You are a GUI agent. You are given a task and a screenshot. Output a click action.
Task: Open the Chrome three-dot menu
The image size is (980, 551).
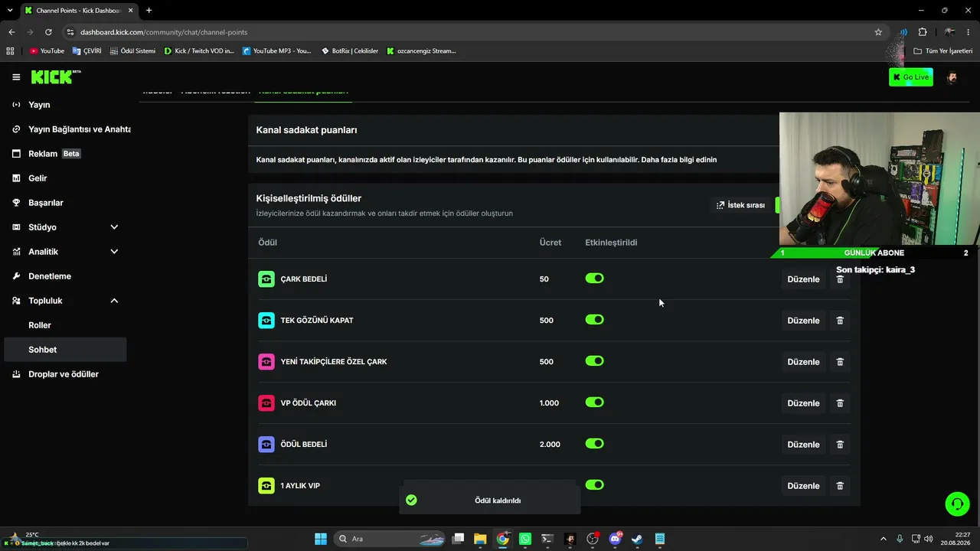click(969, 32)
